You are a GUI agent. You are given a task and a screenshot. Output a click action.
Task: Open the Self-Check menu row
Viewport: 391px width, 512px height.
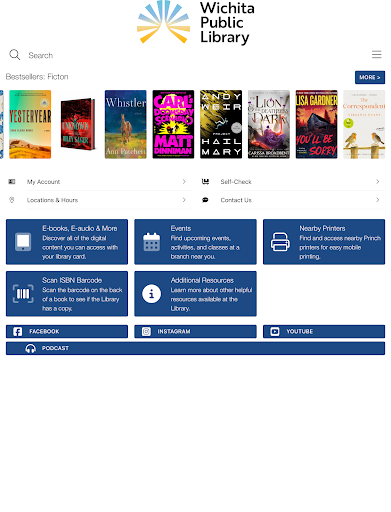point(292,182)
